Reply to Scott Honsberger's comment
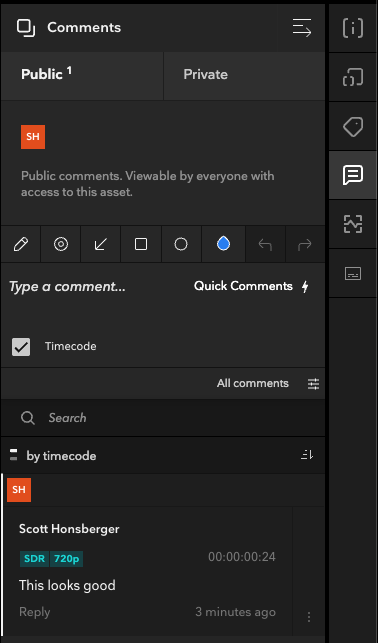This screenshot has width=378, height=643. 34,612
